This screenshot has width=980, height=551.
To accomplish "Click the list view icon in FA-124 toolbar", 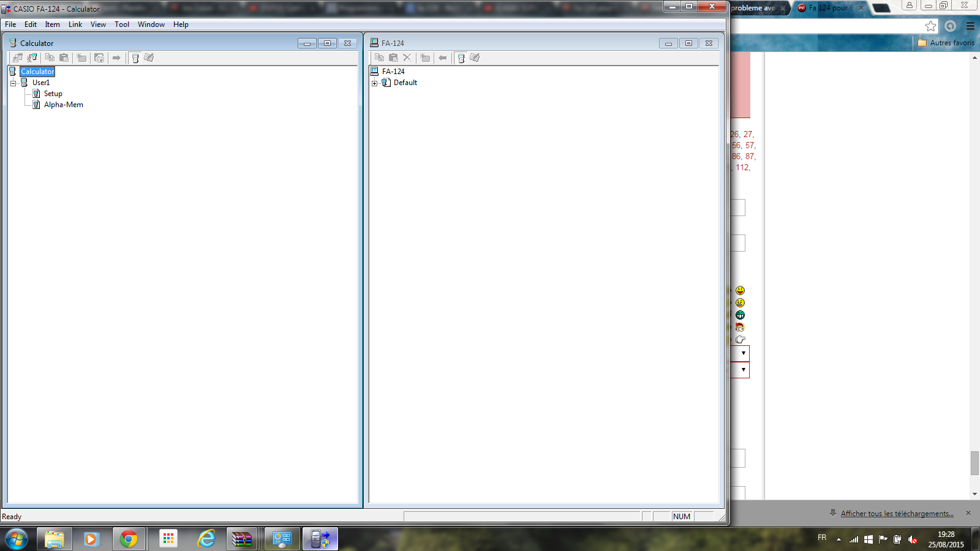I will [x=475, y=58].
